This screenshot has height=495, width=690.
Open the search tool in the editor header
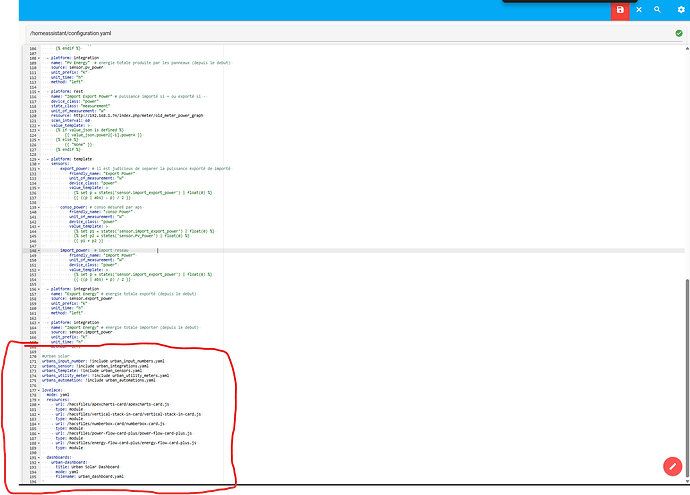(658, 9)
